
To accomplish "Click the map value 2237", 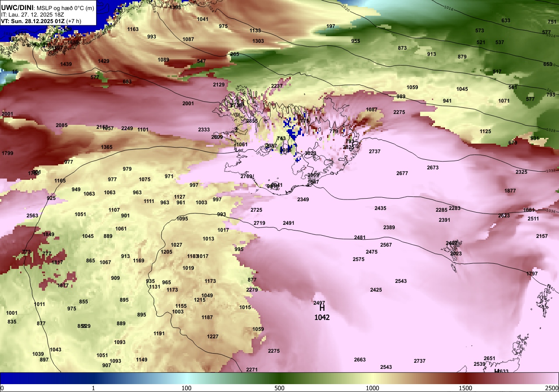I will click(277, 86).
